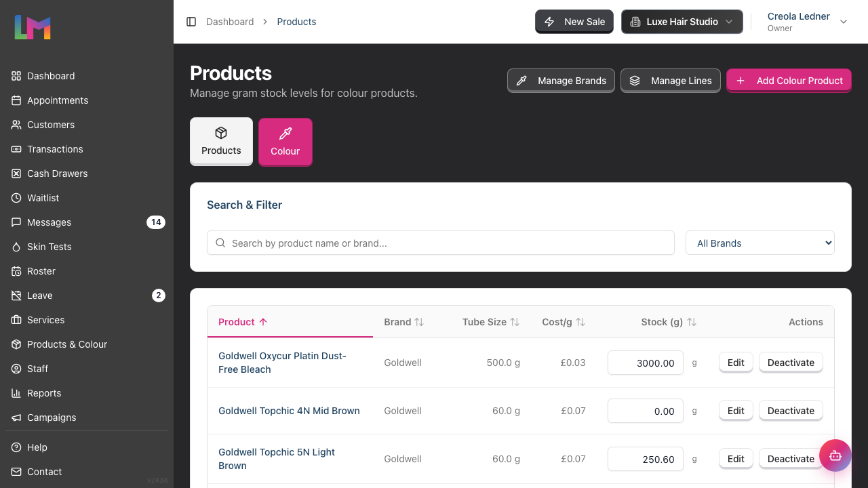868x488 pixels.
Task: Deactivate Goldwell Topchic 4N Mid Brown
Action: [x=791, y=411]
